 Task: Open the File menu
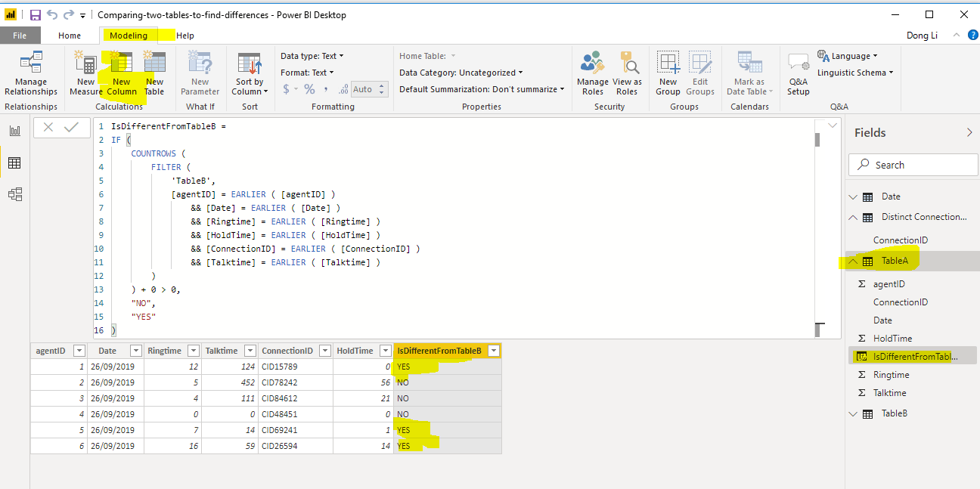click(x=20, y=35)
